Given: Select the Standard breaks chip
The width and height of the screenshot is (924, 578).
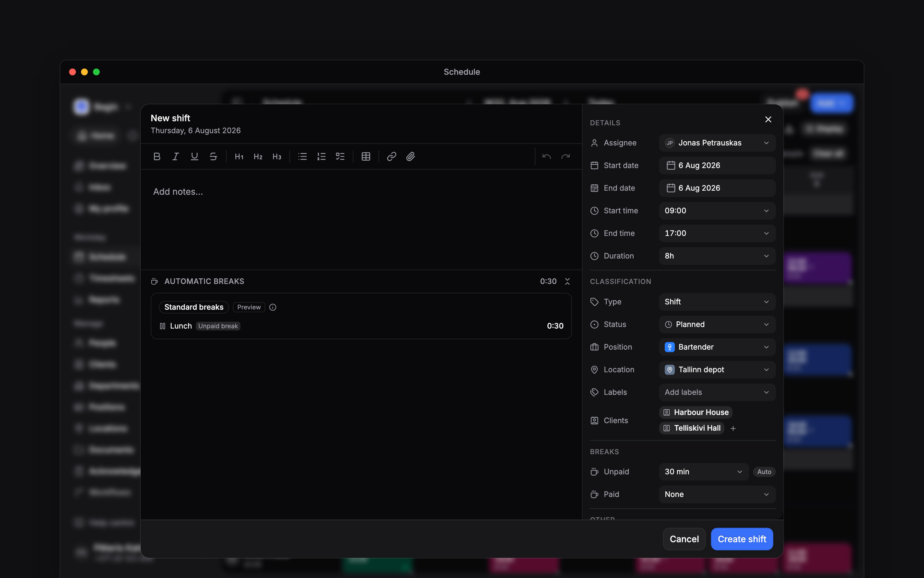Looking at the screenshot, I should [194, 307].
